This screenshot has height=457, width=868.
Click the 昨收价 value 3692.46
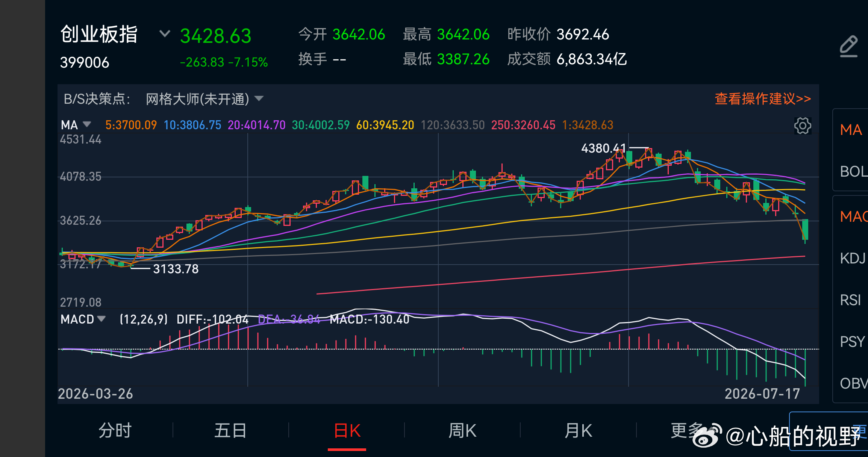click(583, 35)
